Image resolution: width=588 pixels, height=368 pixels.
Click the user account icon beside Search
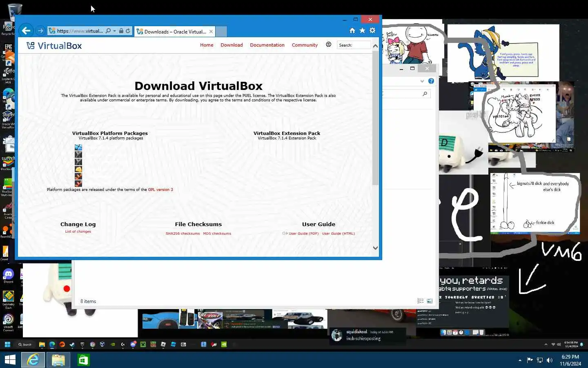click(x=329, y=44)
